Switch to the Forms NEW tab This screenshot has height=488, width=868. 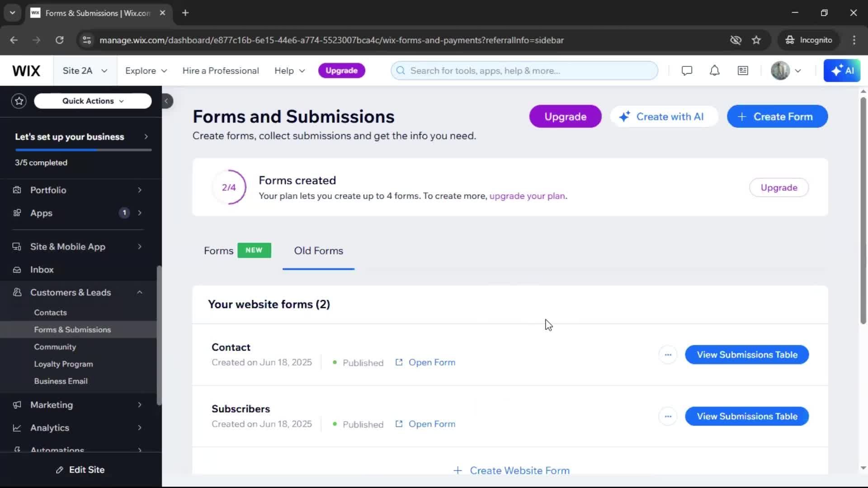coord(237,250)
